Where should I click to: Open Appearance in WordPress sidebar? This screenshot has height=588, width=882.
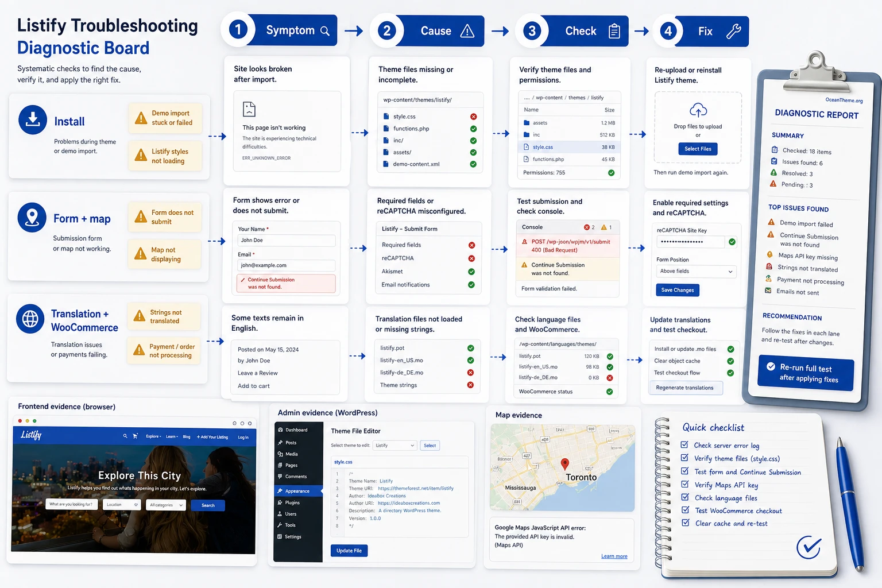click(298, 491)
